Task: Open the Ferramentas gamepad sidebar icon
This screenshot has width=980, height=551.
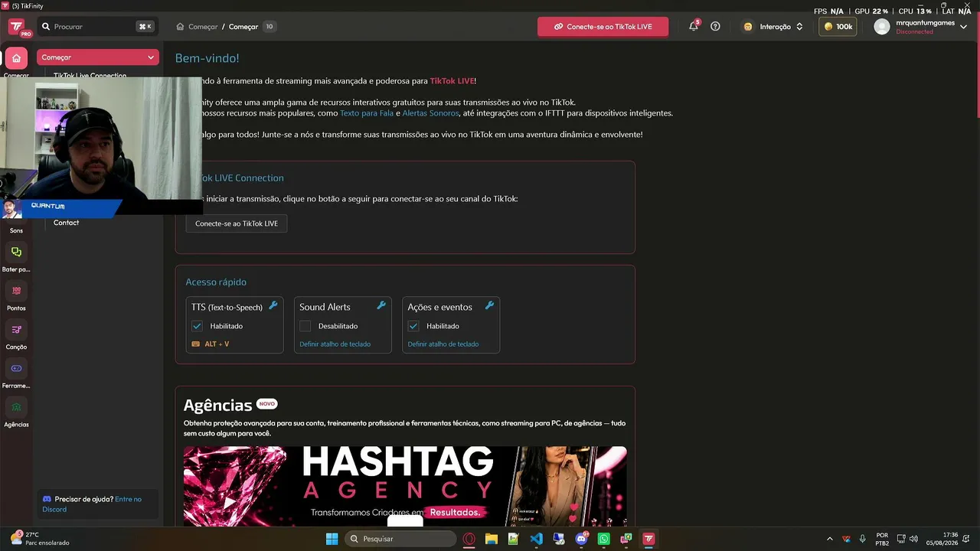Action: click(16, 368)
